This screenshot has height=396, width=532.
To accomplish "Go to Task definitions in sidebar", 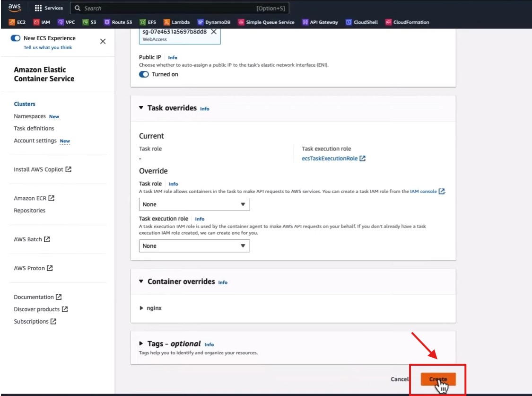I will tap(34, 128).
